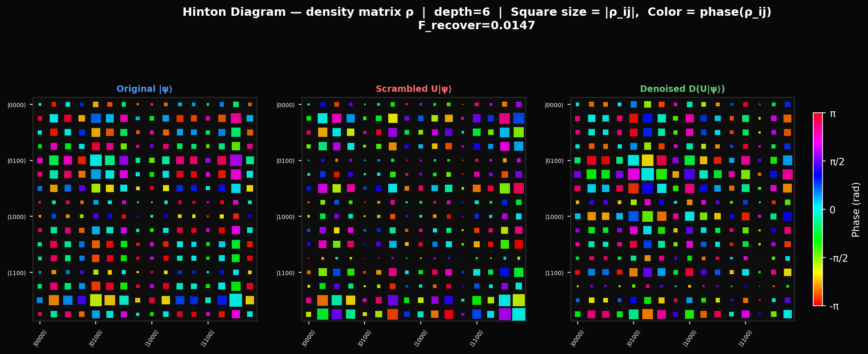Image resolution: width=868 pixels, height=354 pixels.
Task: Select top-left square in Original panel
Action: [40, 104]
